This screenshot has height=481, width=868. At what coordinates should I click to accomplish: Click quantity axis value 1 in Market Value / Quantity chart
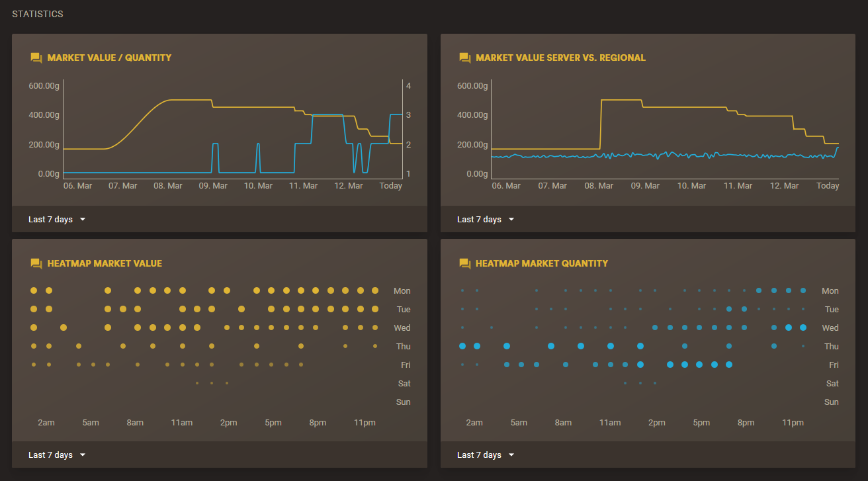(409, 174)
